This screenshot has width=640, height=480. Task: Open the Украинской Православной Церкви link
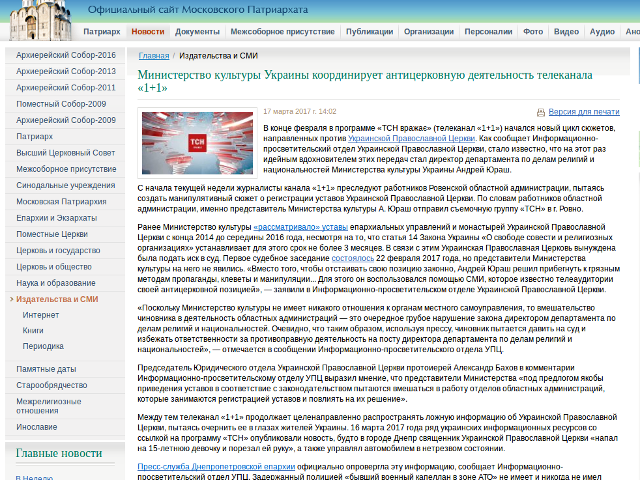[x=411, y=138]
